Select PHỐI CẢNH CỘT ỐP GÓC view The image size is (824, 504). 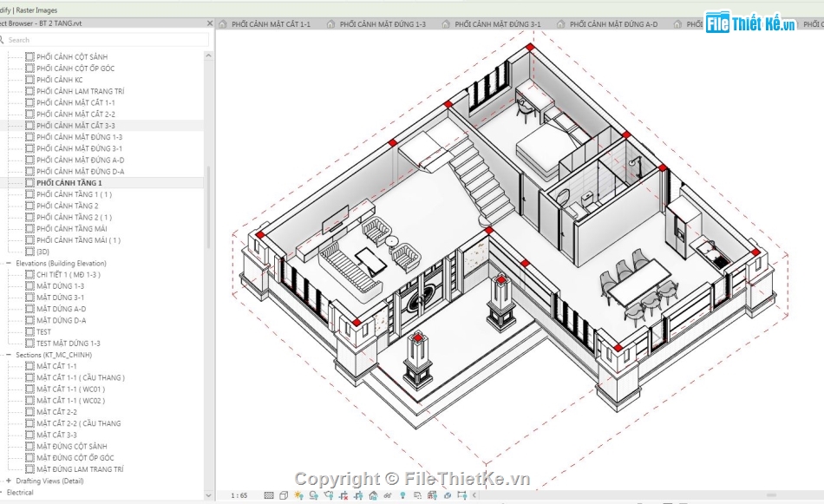(x=75, y=69)
